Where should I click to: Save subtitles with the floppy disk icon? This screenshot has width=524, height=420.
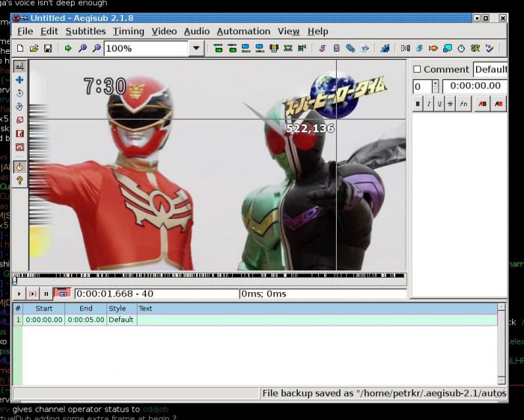click(x=48, y=49)
